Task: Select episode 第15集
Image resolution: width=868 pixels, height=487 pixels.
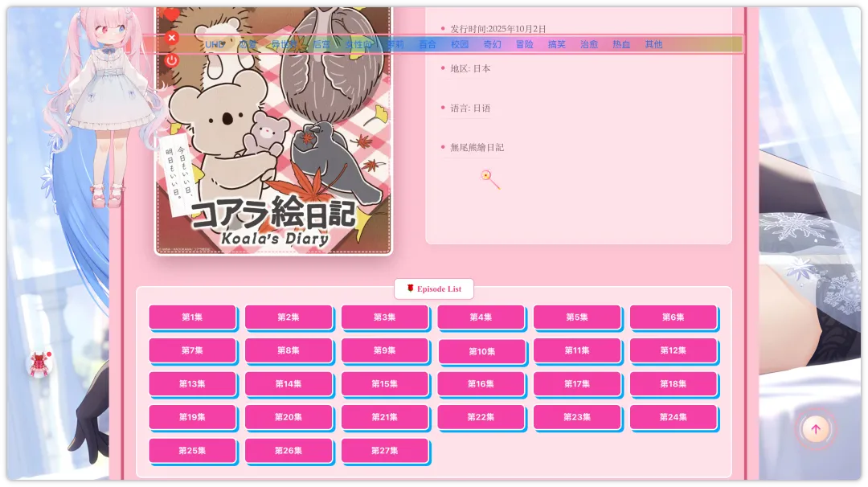Action: (385, 383)
